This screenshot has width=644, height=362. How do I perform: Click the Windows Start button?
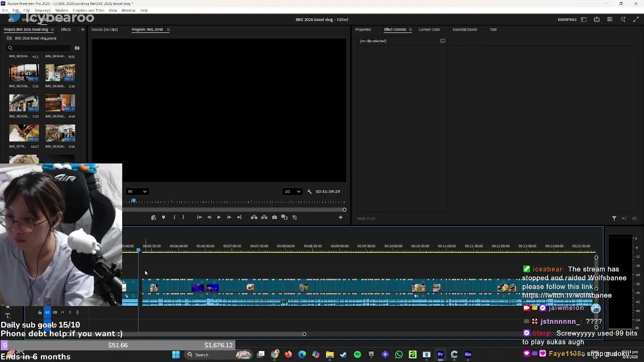(176, 355)
